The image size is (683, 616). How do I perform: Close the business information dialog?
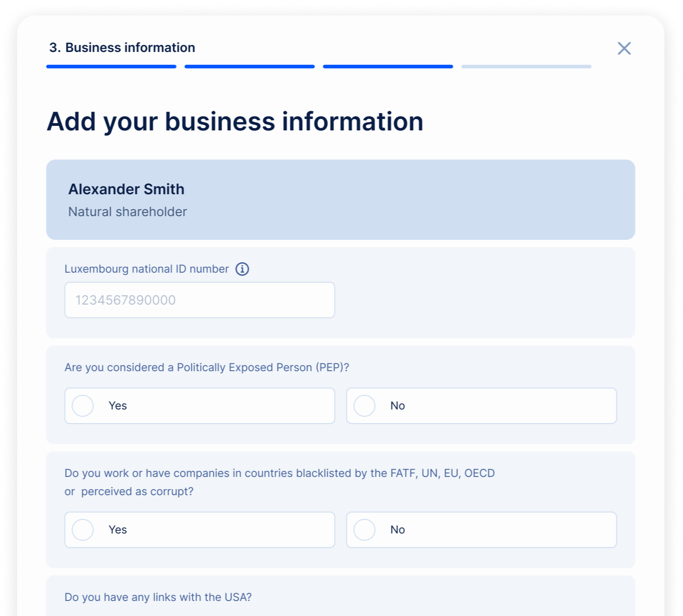pos(624,48)
